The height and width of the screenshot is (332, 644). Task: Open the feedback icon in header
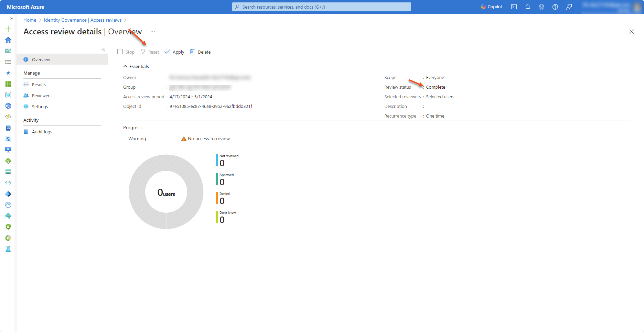click(x=569, y=7)
